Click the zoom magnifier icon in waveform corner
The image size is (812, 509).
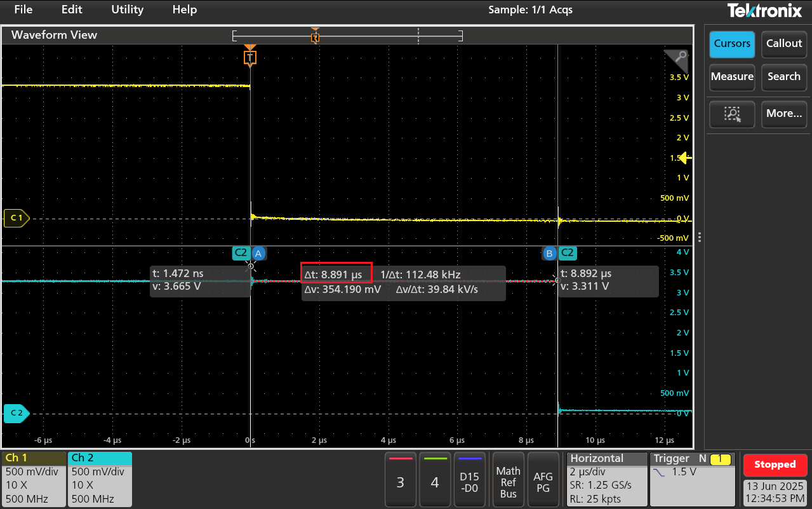[x=680, y=57]
